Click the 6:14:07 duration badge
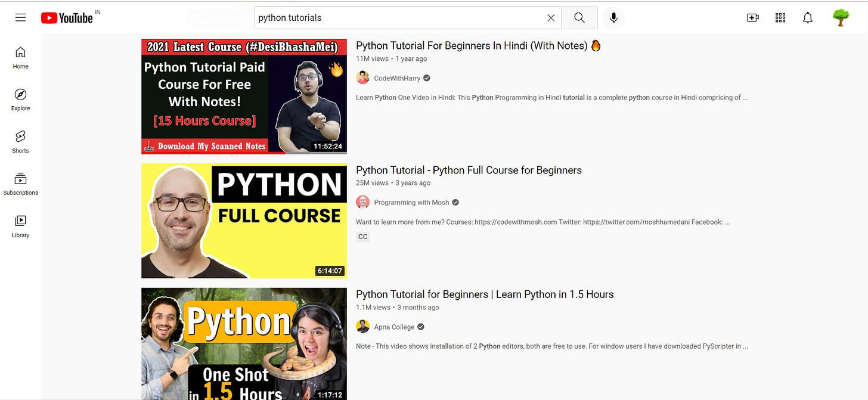This screenshot has width=868, height=400. point(330,271)
